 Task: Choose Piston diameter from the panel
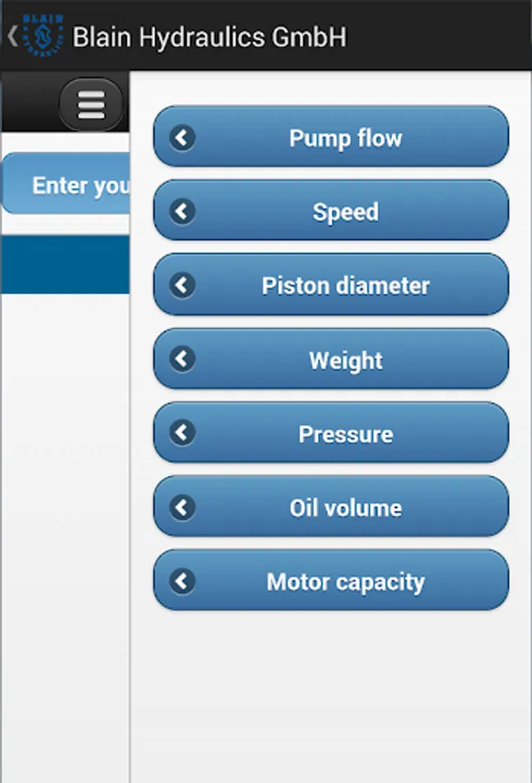(331, 284)
